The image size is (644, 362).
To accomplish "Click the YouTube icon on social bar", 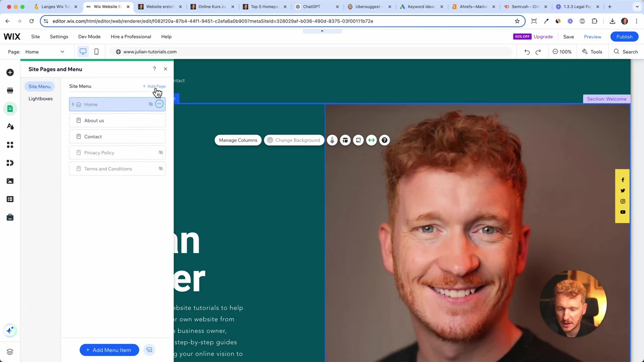I will tap(623, 212).
